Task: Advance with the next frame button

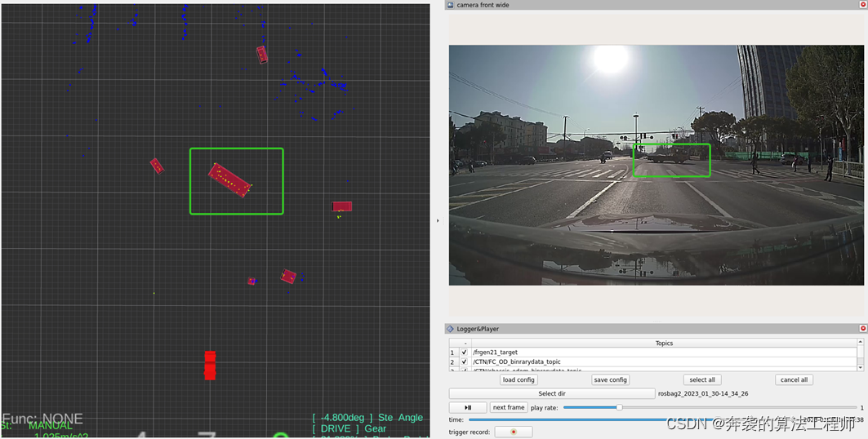Action: 509,407
